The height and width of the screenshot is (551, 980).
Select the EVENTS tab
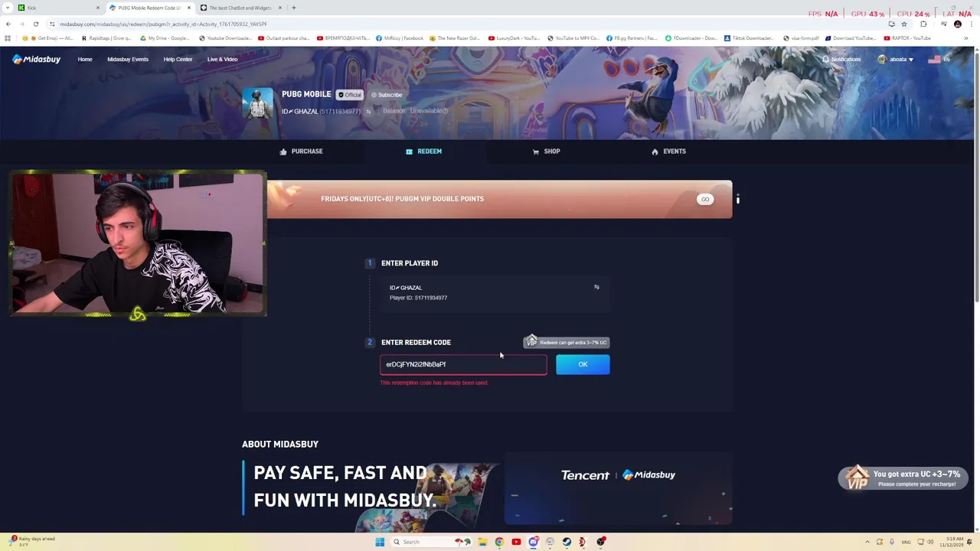coord(668,152)
